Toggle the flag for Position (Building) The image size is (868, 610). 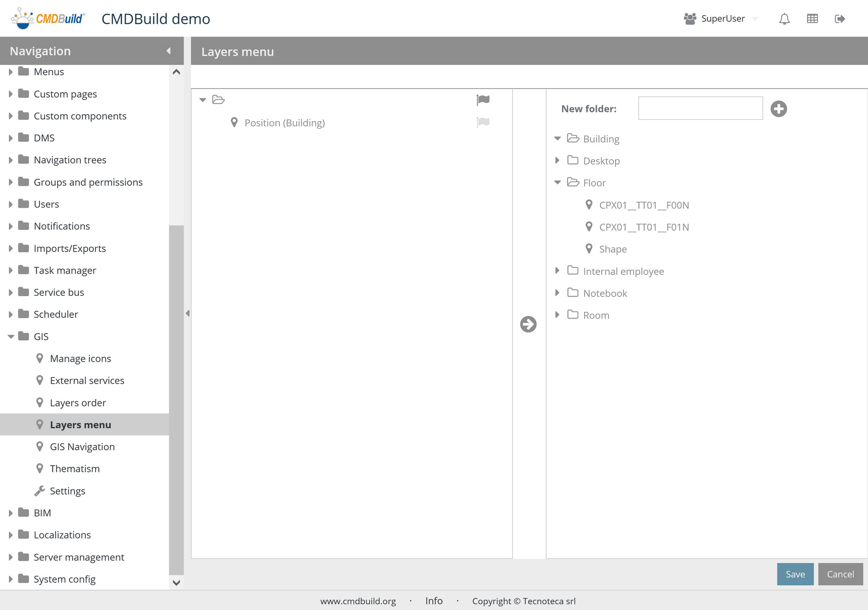point(483,123)
